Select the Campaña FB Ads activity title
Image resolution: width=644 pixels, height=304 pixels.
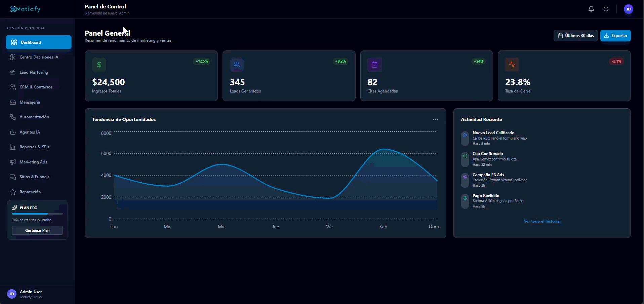[x=488, y=175]
